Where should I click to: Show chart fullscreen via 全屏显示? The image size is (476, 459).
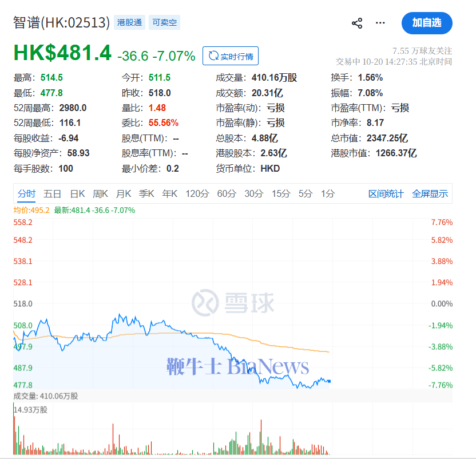point(430,194)
